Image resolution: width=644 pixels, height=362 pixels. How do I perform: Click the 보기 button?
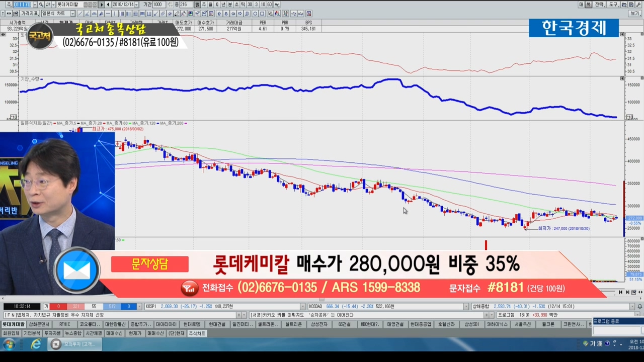point(635,14)
